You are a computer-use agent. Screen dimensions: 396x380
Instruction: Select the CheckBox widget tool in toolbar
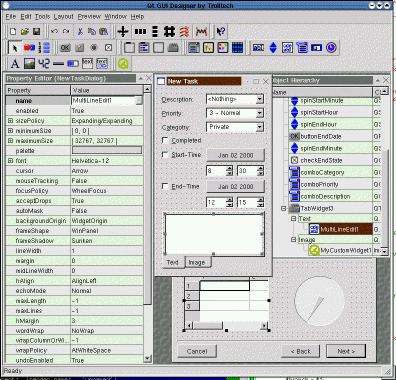click(109, 48)
